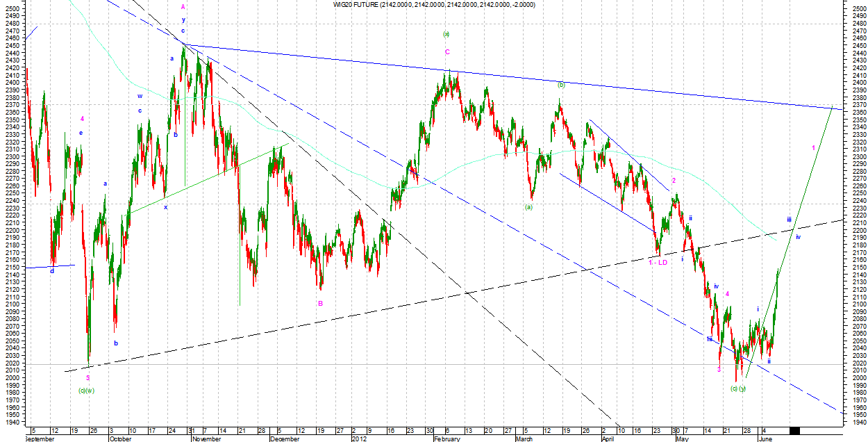Screen dimensions: 868x442
Task: Select the green '(b)' label near March high
Action: [561, 85]
